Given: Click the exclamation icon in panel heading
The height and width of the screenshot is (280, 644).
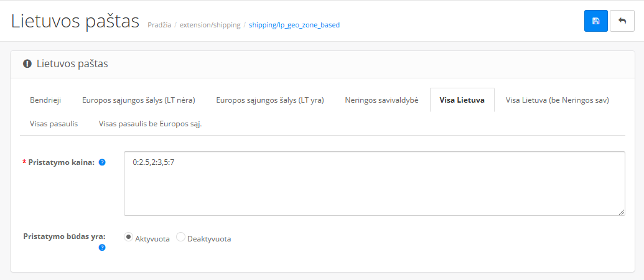Looking at the screenshot, I should click(27, 63).
